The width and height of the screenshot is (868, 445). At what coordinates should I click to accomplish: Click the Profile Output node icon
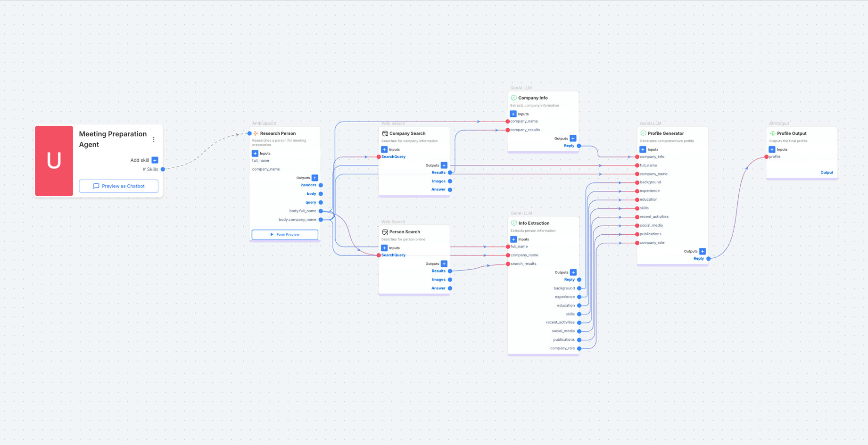pos(772,133)
